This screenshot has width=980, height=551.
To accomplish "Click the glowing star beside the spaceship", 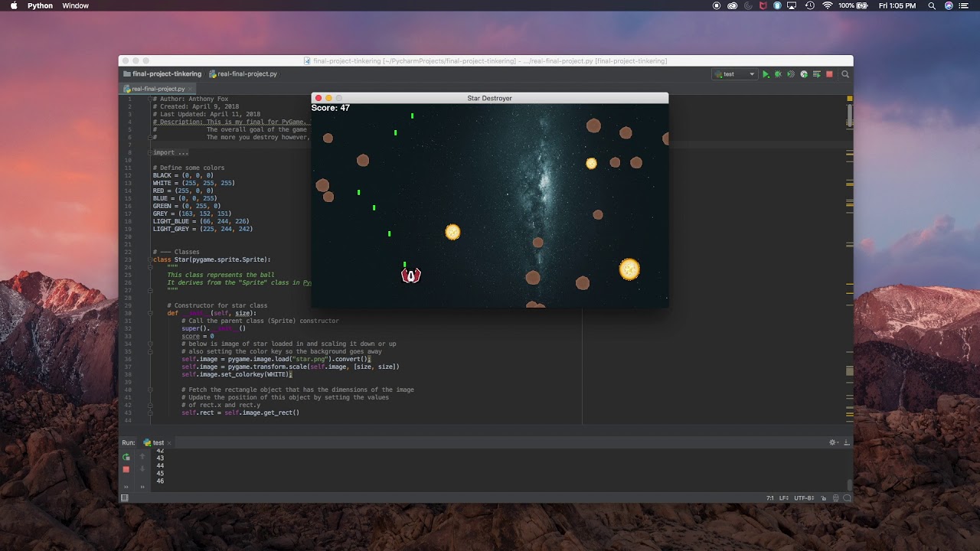I will [452, 231].
